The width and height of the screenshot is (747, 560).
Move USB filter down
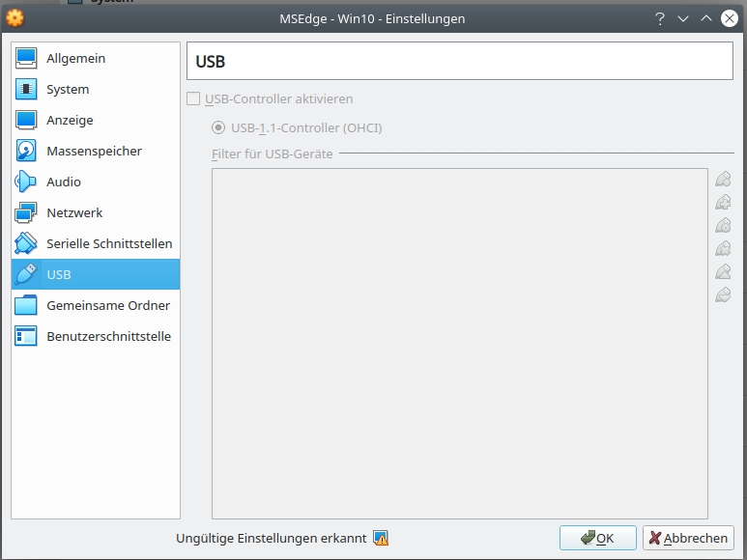pyautogui.click(x=723, y=294)
